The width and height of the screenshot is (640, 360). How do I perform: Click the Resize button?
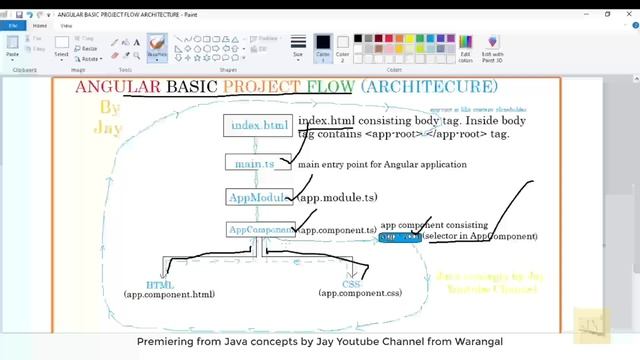point(86,49)
